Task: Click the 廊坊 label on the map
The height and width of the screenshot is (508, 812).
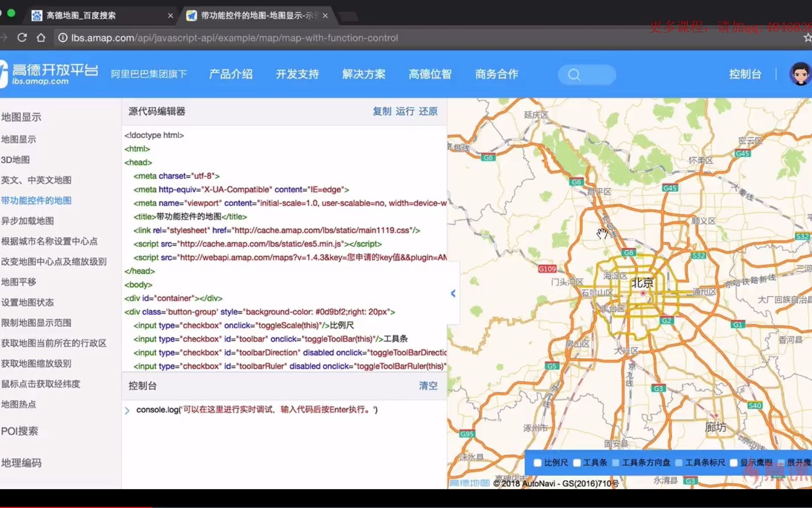Action: 715,427
